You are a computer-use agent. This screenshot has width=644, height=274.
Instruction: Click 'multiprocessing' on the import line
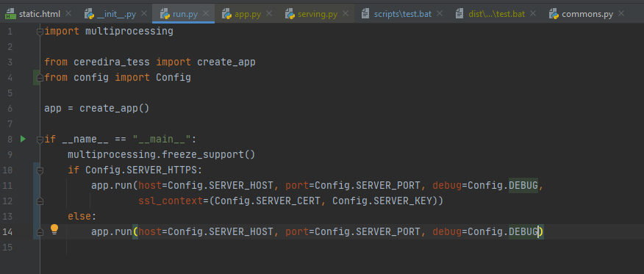click(x=129, y=31)
